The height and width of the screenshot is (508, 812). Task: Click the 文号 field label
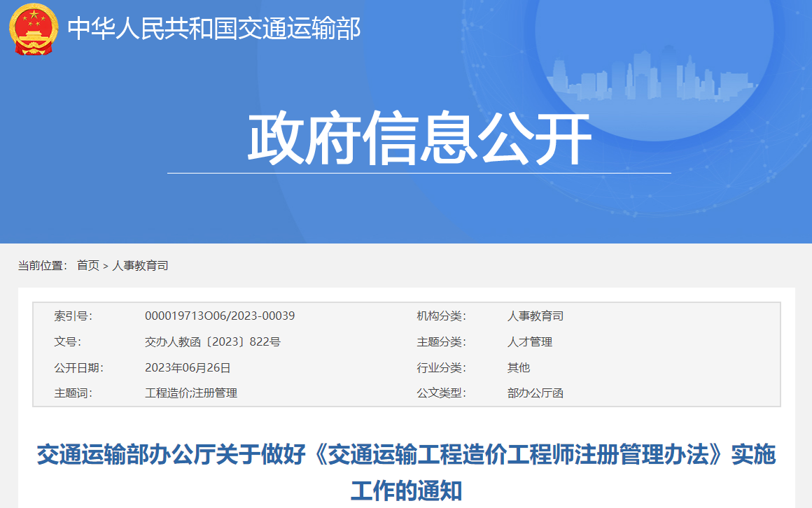click(x=69, y=341)
